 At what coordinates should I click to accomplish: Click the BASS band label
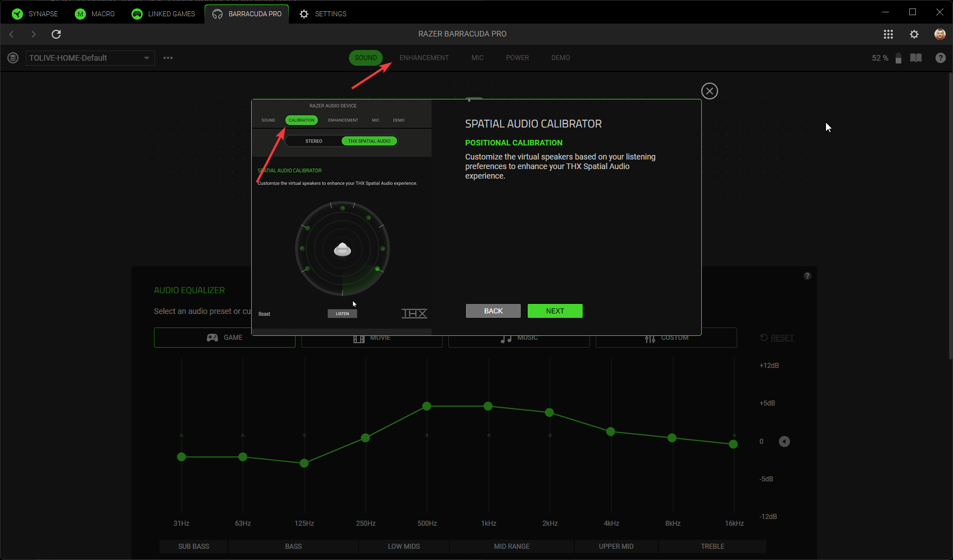[x=293, y=547]
